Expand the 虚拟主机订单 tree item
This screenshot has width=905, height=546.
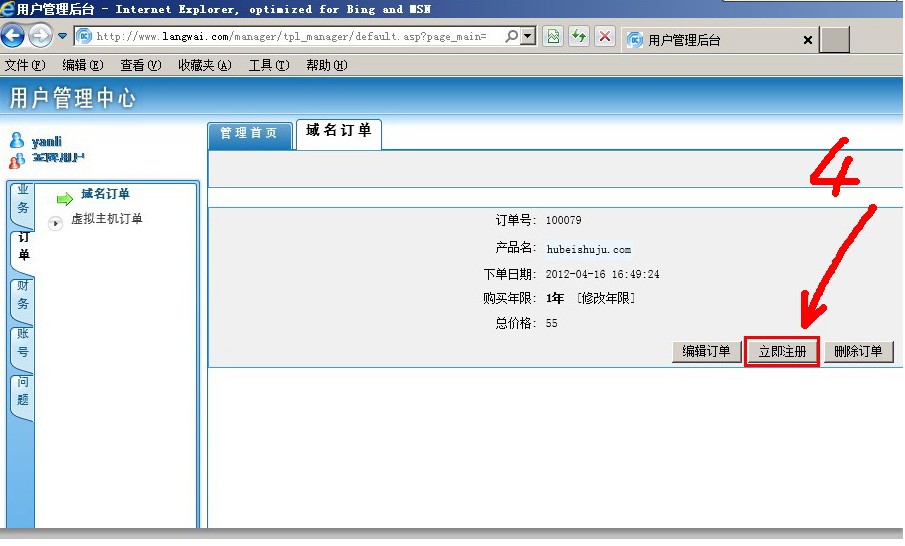tap(56, 223)
